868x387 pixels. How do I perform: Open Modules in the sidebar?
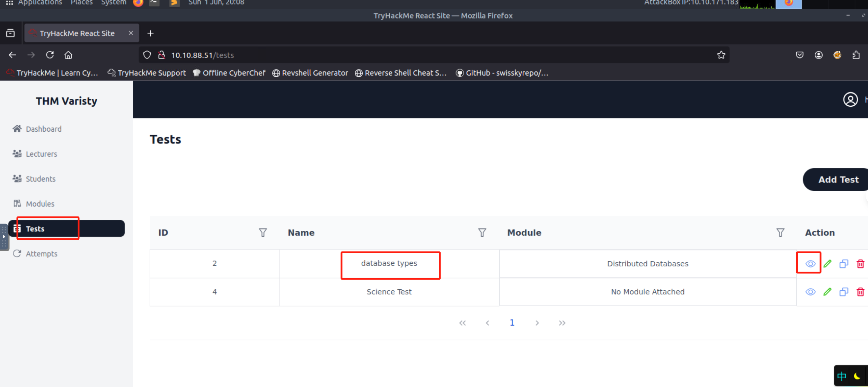click(40, 204)
